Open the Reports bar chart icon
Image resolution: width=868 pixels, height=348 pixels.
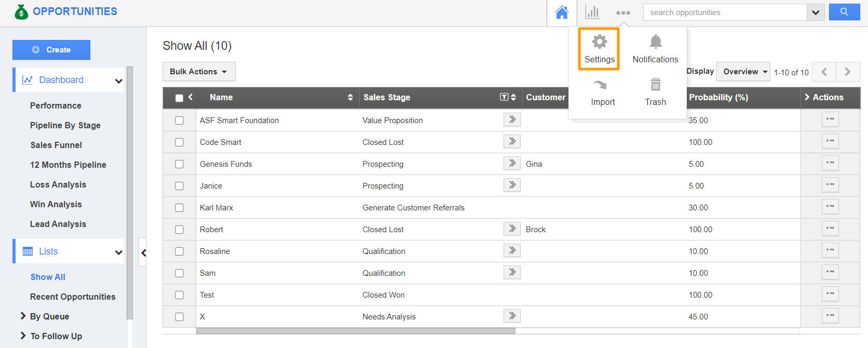[x=592, y=12]
